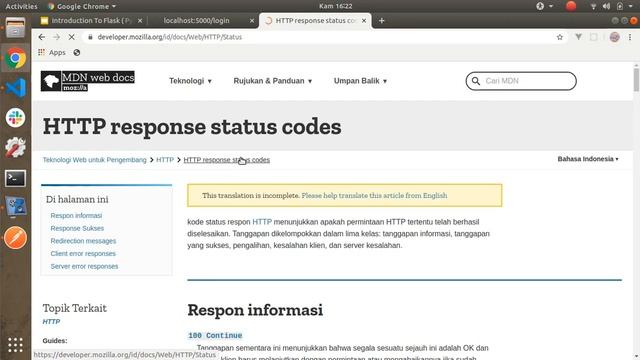
Task: Open HTTP link under Topik Terkait
Action: tap(51, 322)
